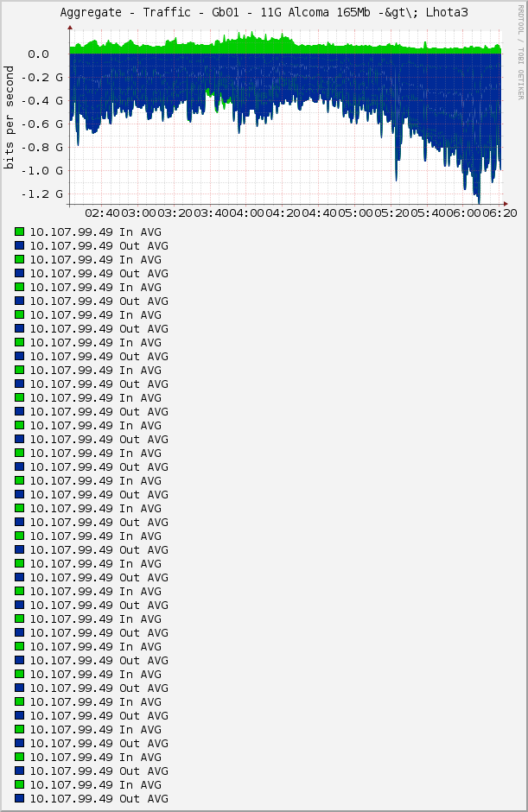Click the -0.4 G y-axis value
This screenshot has width=528, height=812.
point(42,101)
